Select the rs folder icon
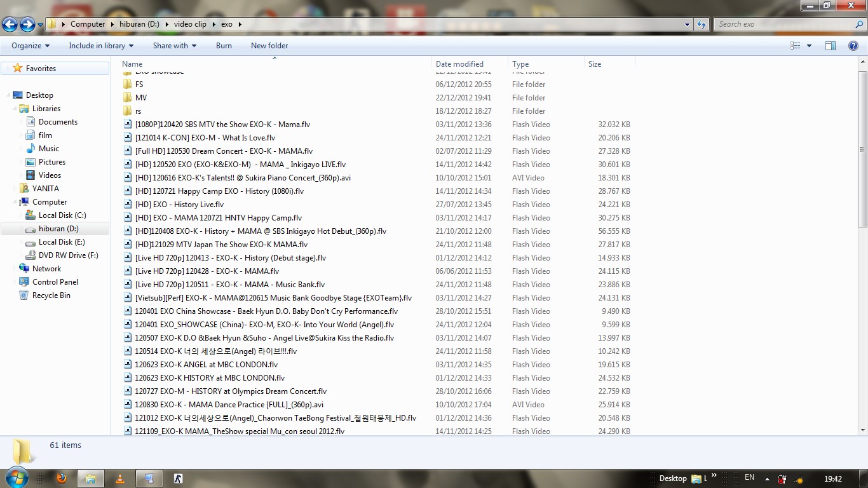868x488 pixels. click(128, 111)
